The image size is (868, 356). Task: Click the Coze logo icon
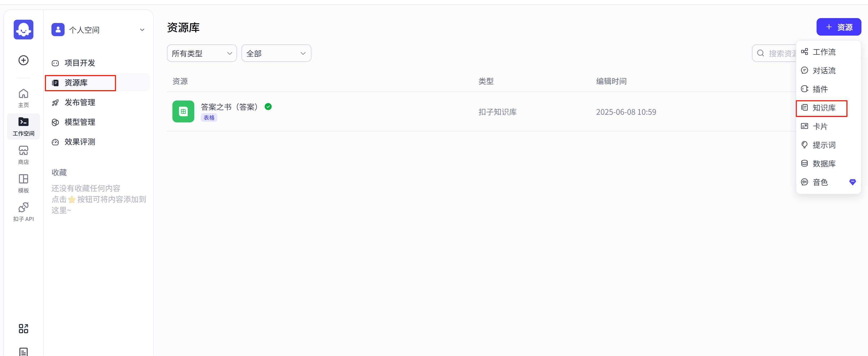[x=23, y=30]
